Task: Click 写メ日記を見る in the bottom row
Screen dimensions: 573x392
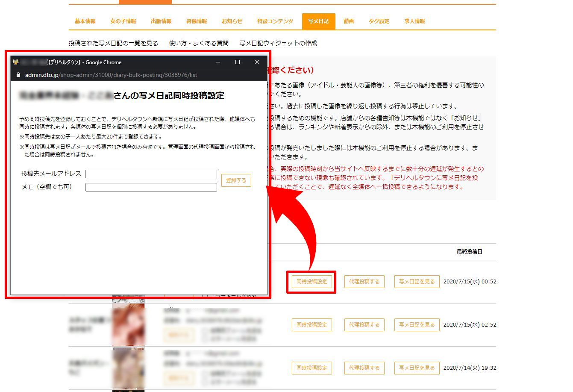Action: pos(417,368)
